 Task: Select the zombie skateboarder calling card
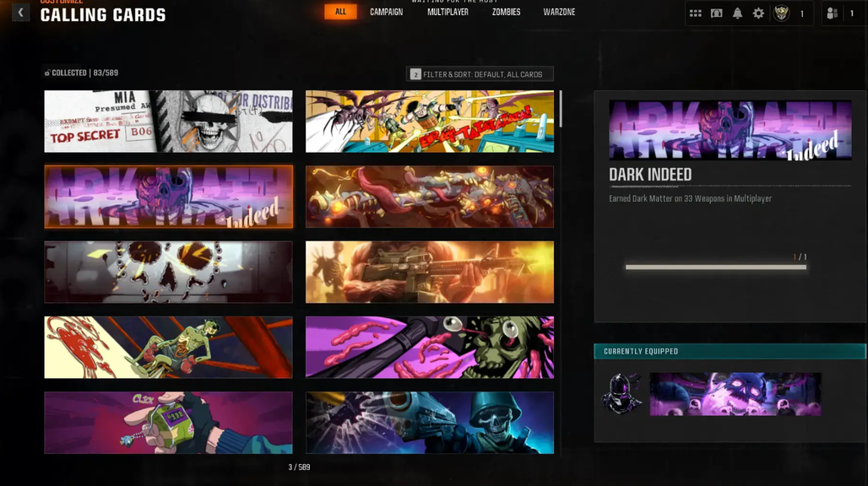point(168,348)
